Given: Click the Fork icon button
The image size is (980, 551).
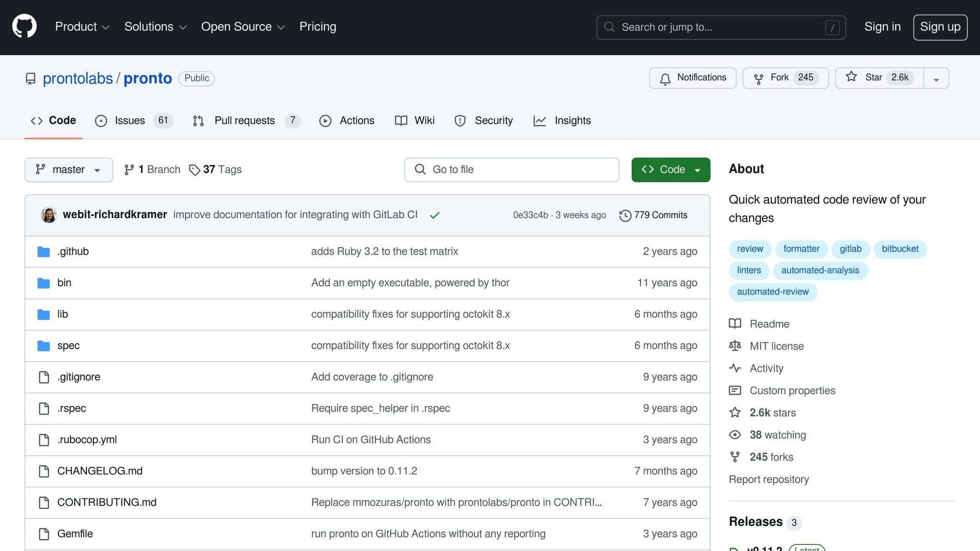Looking at the screenshot, I should pyautogui.click(x=758, y=78).
